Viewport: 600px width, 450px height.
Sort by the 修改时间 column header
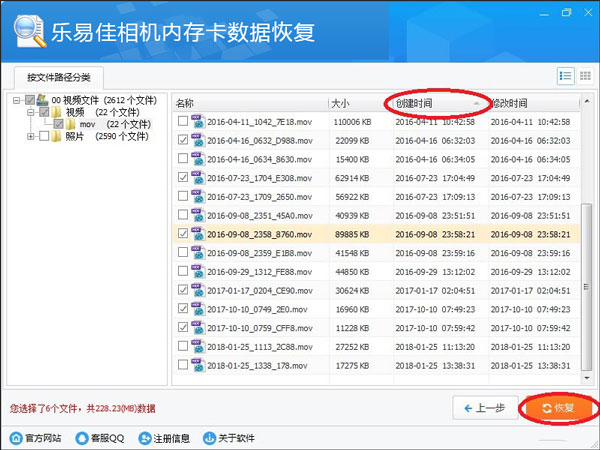[534, 103]
